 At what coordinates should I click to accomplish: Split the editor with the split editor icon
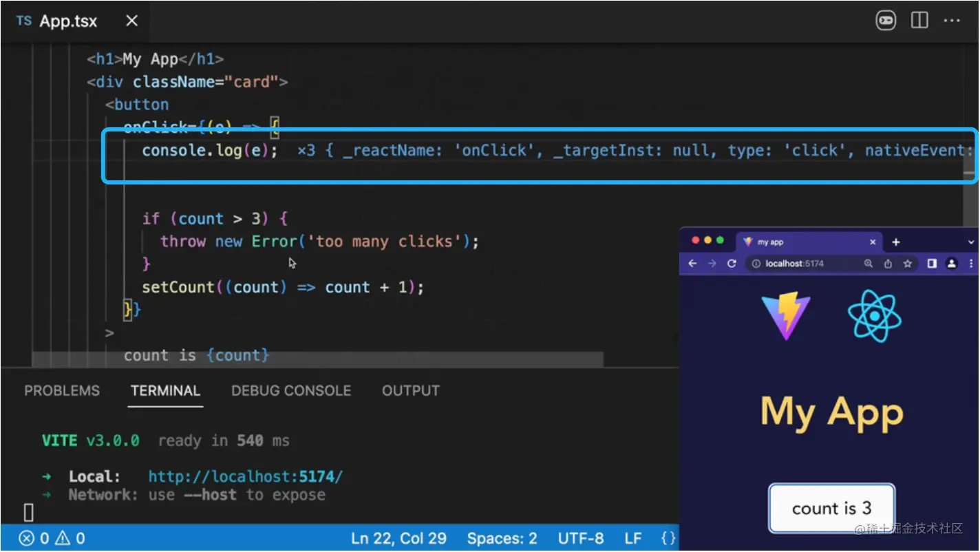(919, 21)
